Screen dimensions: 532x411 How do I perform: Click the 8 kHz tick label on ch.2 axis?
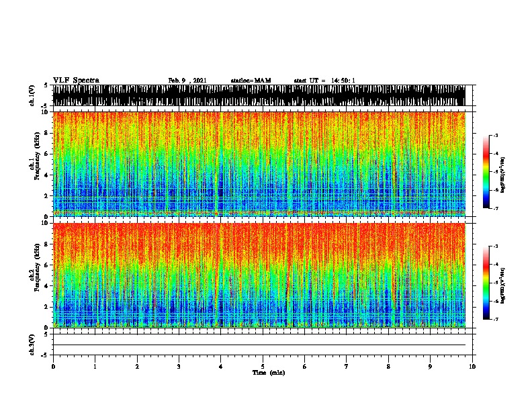(47, 244)
